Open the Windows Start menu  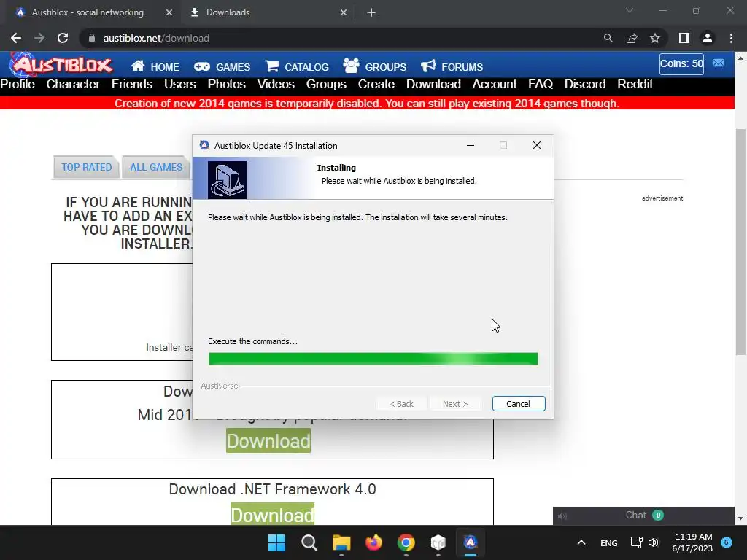pyautogui.click(x=276, y=542)
